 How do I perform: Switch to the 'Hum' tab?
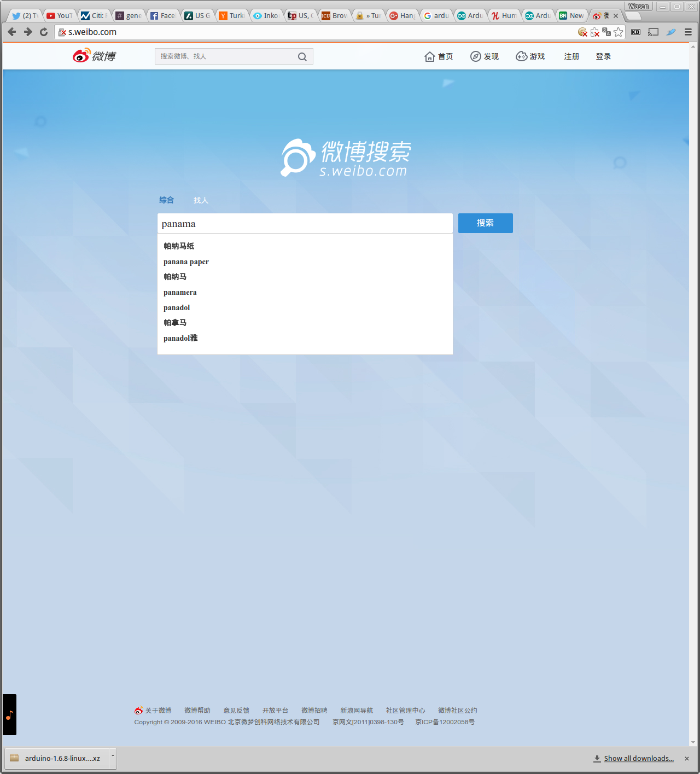click(x=504, y=16)
